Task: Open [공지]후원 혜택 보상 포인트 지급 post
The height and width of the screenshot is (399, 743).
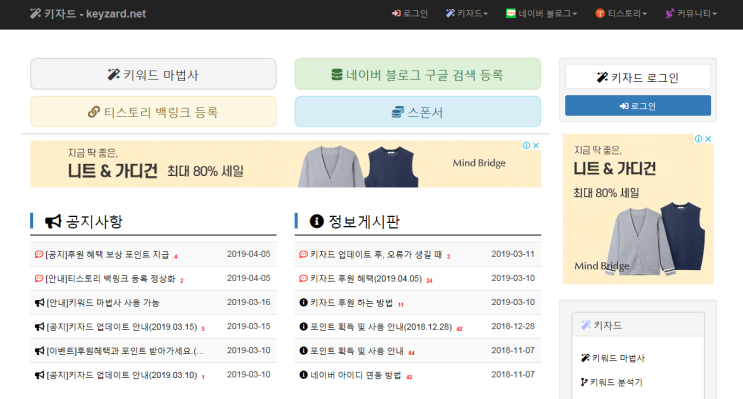Action: tap(107, 255)
